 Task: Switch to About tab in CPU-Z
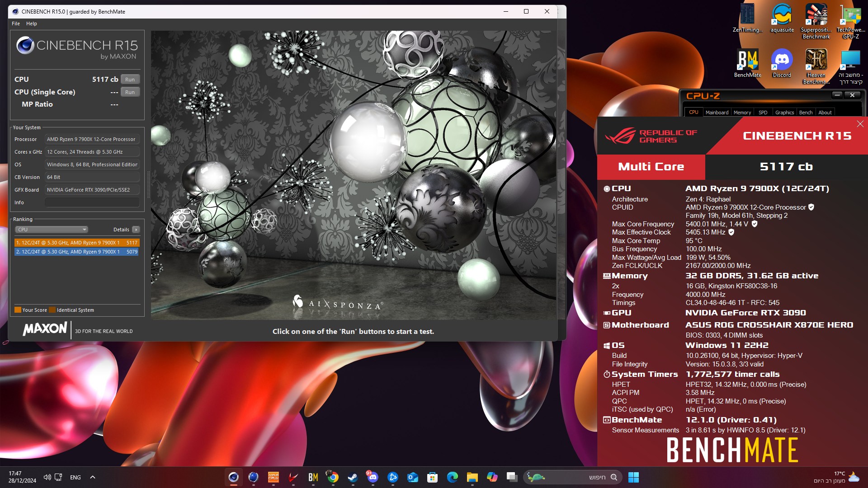click(825, 113)
